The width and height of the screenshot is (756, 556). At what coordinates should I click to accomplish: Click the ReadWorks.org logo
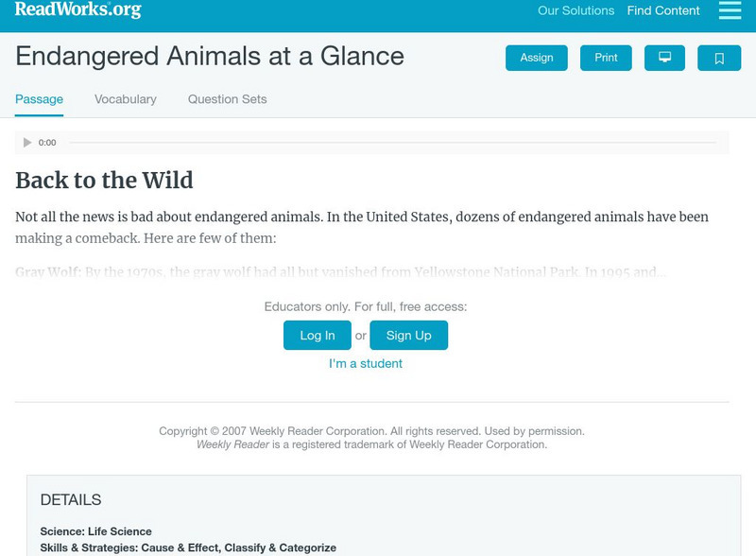pos(76,10)
